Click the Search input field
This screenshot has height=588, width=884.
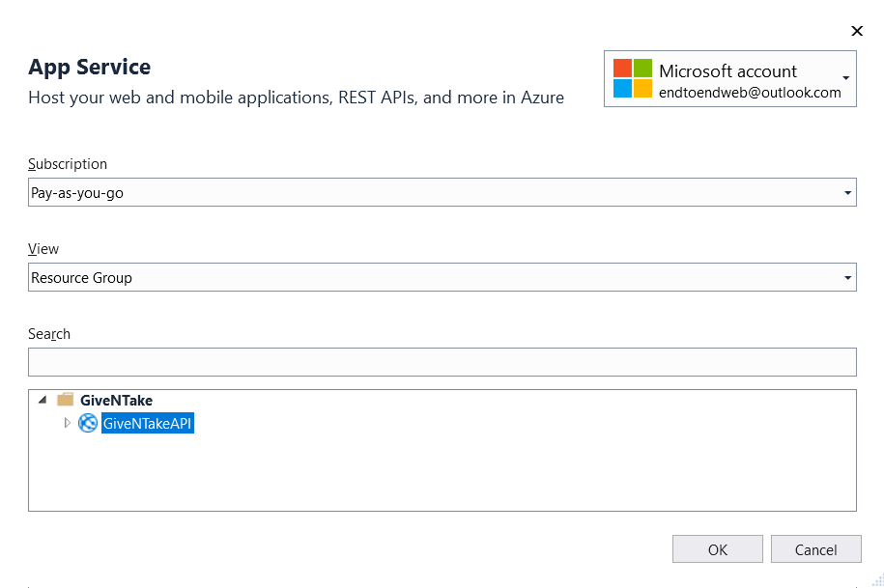[442, 362]
